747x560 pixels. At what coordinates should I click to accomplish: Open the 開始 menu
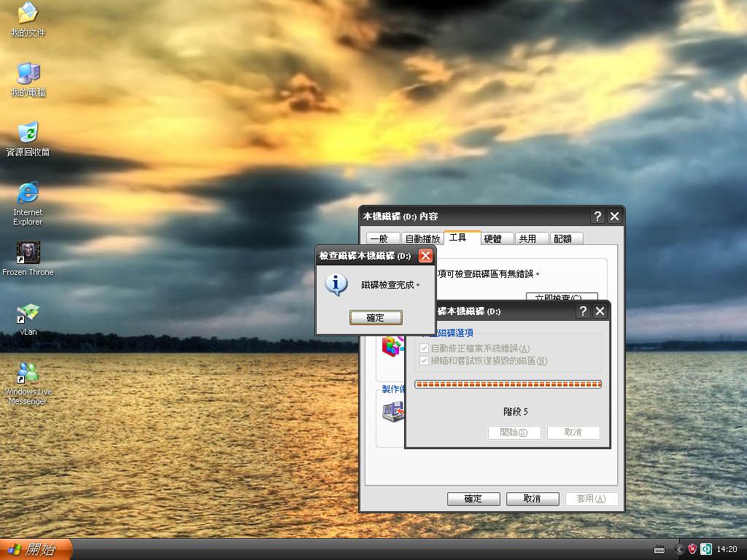pos(29,549)
